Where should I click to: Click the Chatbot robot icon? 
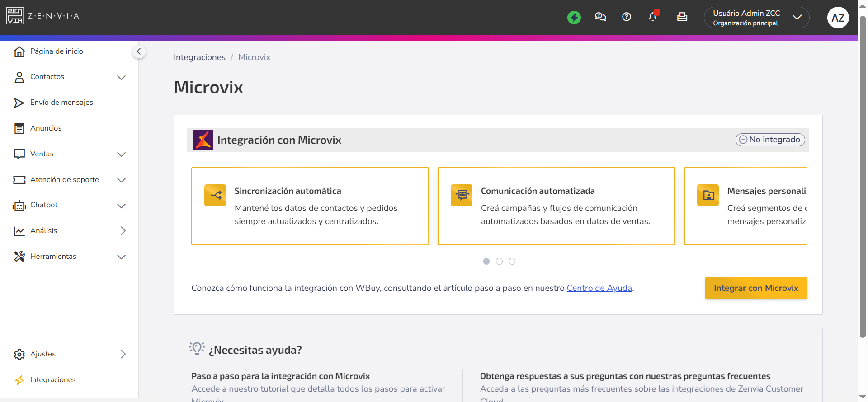(x=19, y=206)
